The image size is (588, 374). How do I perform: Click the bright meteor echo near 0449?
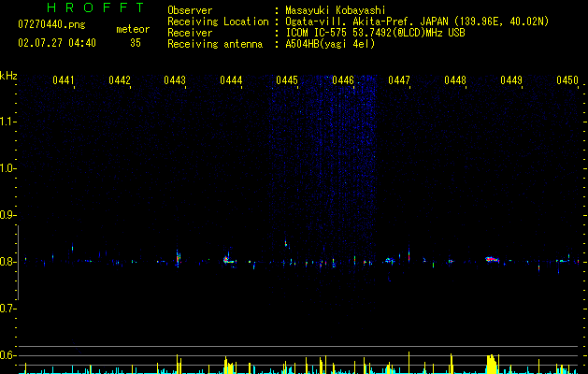pos(492,259)
